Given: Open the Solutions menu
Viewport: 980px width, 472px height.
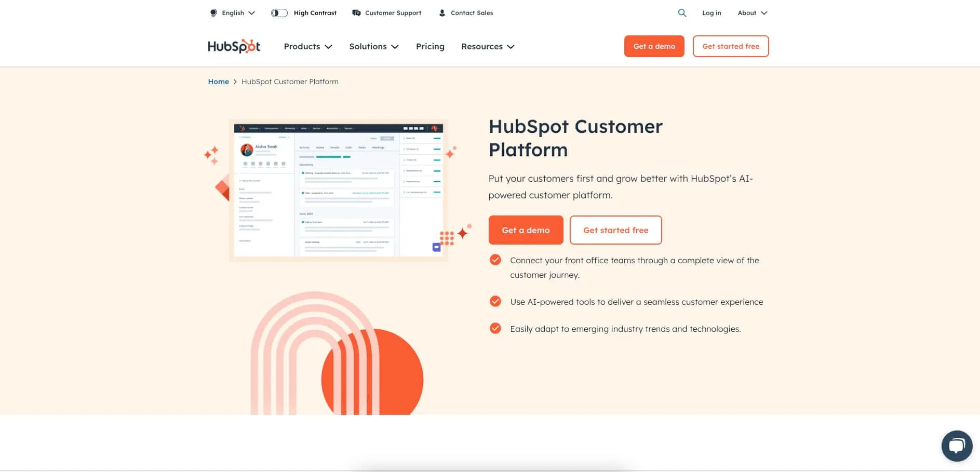Looking at the screenshot, I should coord(374,46).
